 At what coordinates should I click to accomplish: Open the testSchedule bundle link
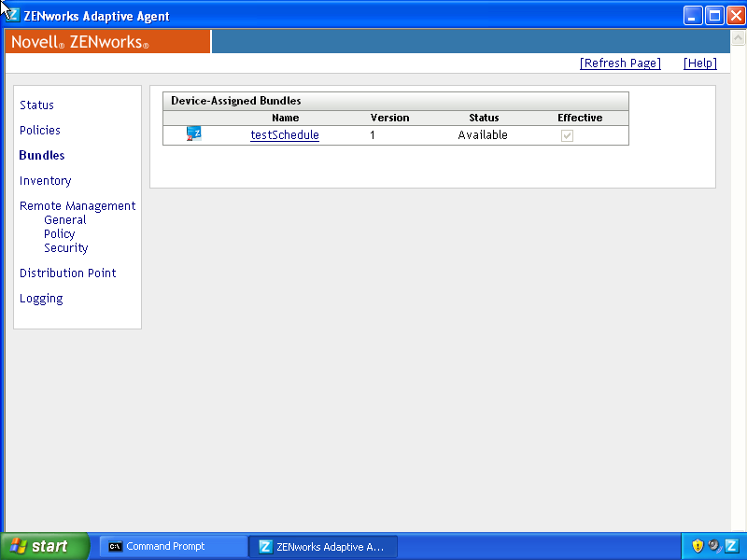[285, 135]
